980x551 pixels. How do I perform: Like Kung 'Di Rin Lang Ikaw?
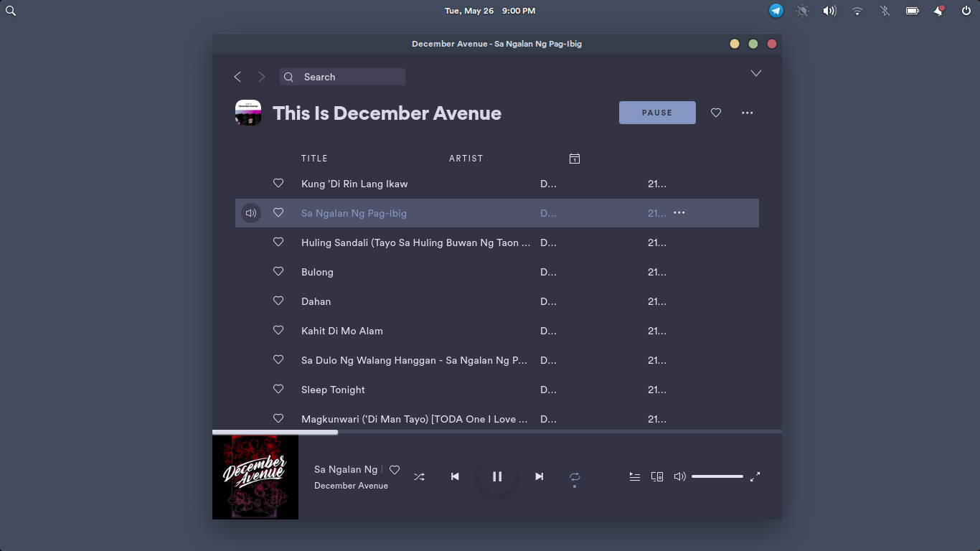(x=278, y=184)
